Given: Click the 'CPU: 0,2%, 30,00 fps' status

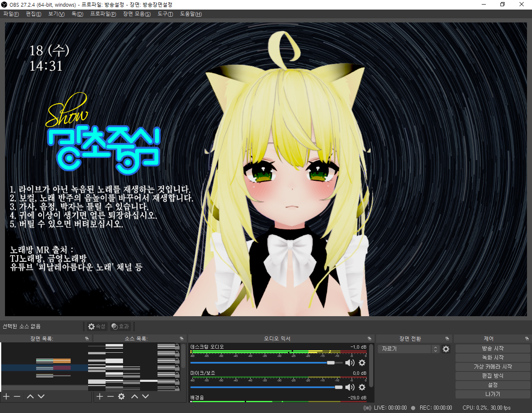Looking at the screenshot, I should pos(487,408).
